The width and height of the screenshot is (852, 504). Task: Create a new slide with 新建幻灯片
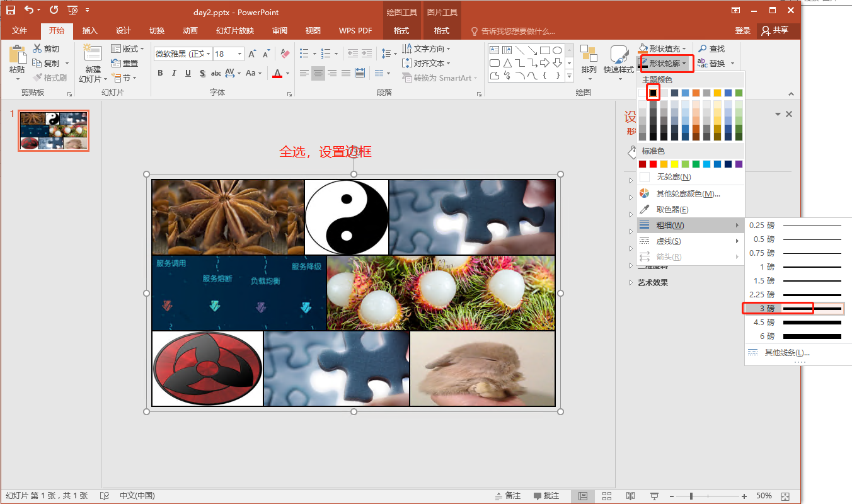click(93, 64)
